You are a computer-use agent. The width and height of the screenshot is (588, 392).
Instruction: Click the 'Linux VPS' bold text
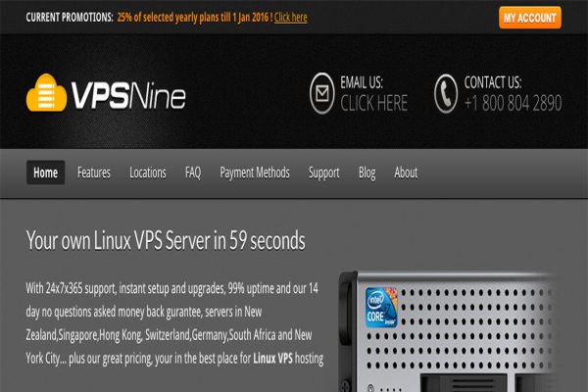(x=272, y=359)
